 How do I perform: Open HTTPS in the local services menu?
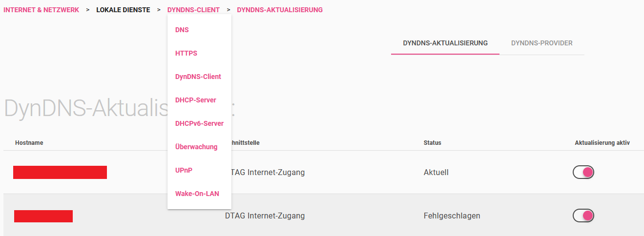coord(186,53)
